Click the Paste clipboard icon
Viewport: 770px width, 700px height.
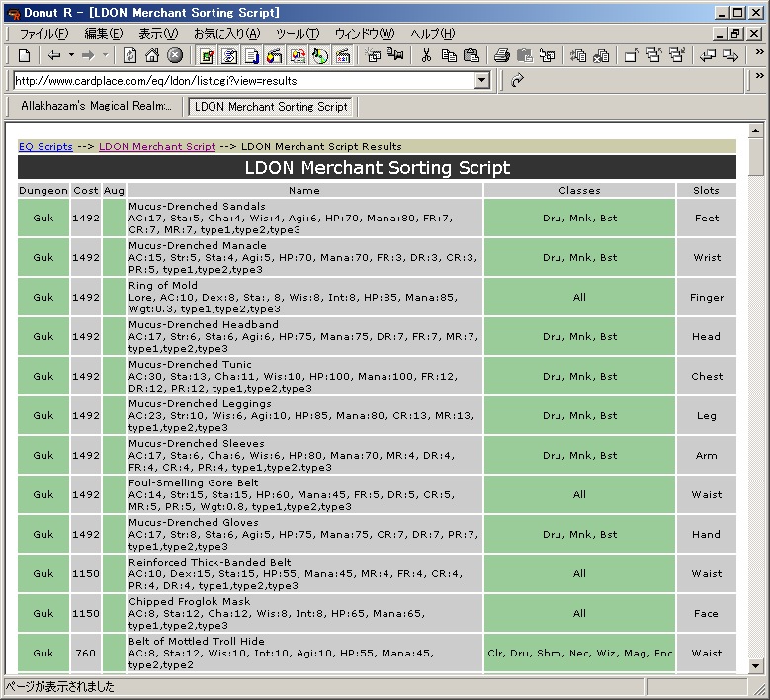pos(471,55)
